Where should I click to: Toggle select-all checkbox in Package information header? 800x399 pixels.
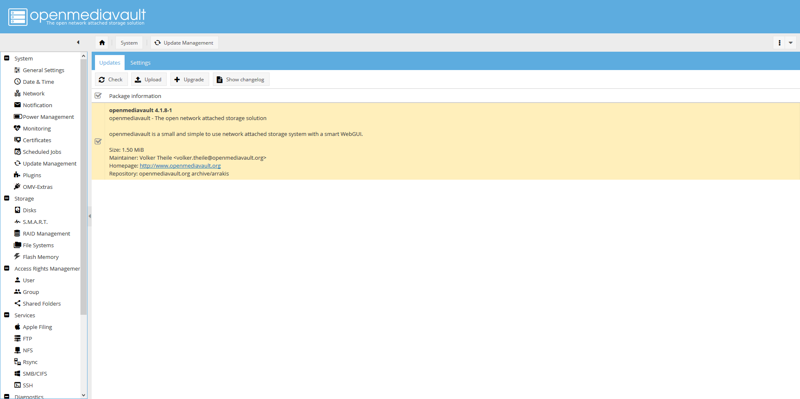(x=98, y=96)
